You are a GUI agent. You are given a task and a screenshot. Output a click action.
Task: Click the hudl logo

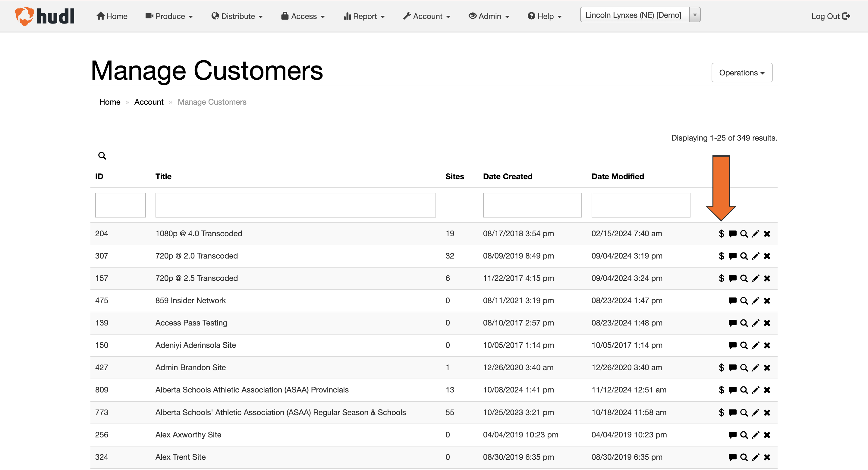(45, 16)
